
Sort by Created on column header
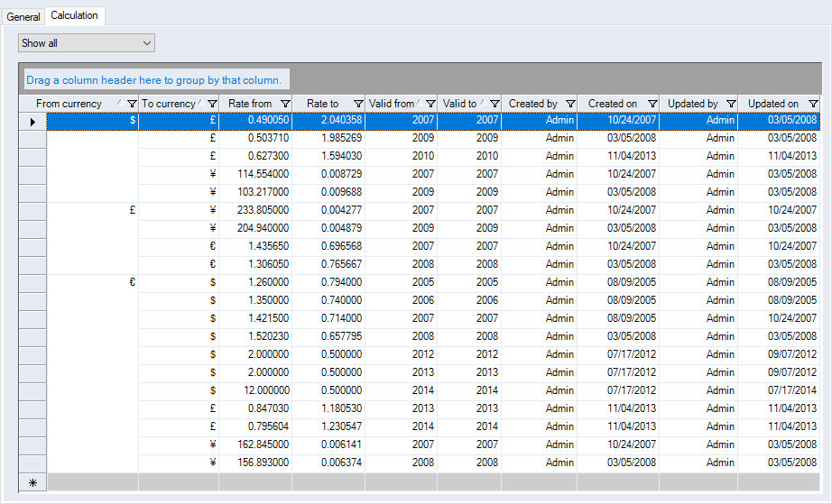tap(612, 104)
